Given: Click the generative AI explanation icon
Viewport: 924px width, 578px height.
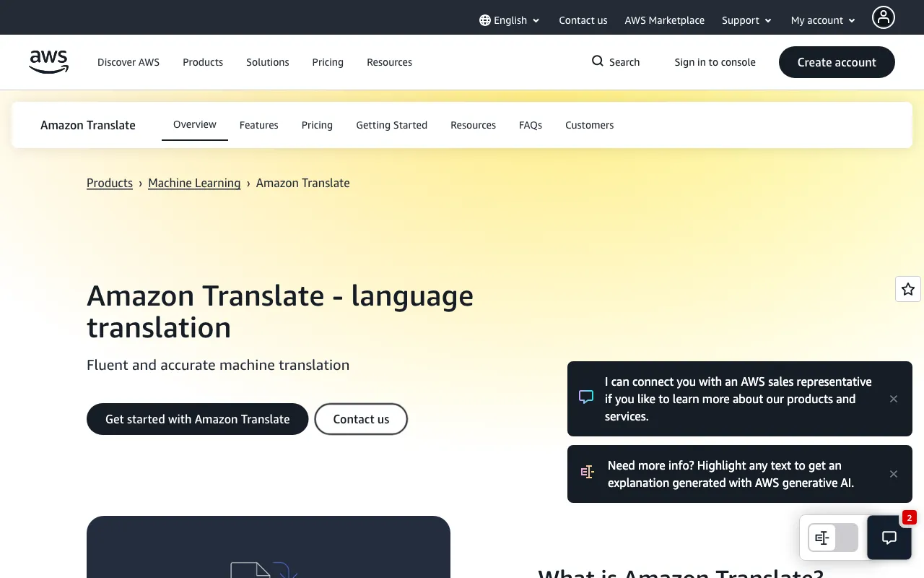Looking at the screenshot, I should point(588,473).
